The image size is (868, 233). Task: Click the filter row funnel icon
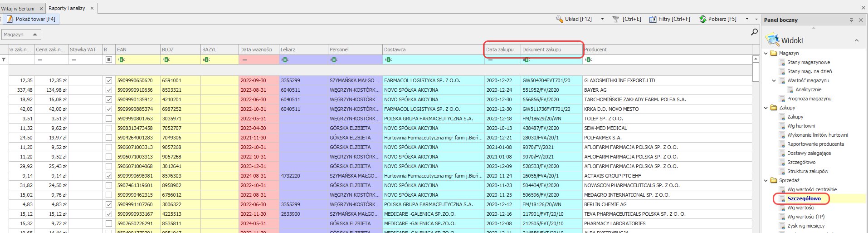(x=4, y=59)
